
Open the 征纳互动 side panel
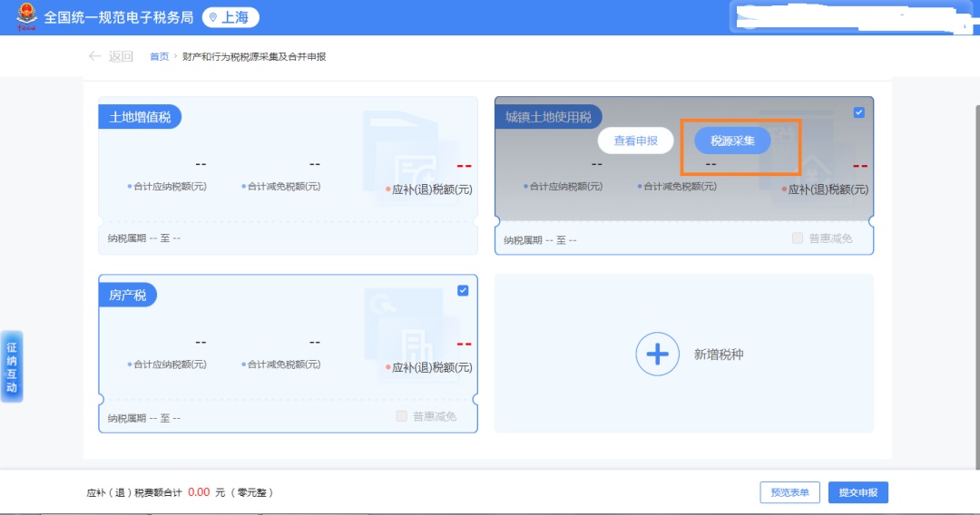point(12,366)
